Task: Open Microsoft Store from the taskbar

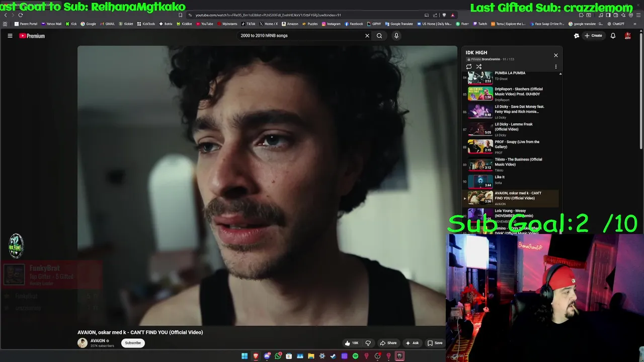Action: 289,356
